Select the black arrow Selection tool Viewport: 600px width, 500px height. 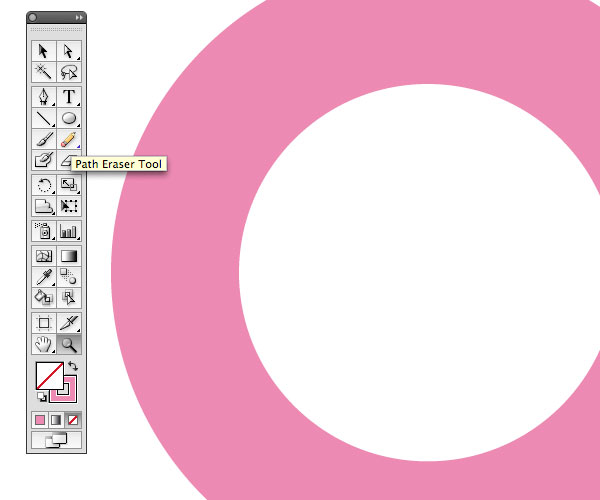point(44,51)
